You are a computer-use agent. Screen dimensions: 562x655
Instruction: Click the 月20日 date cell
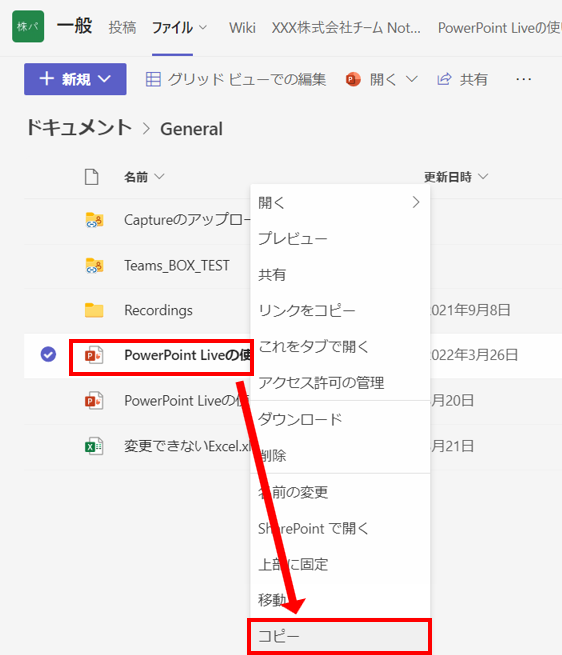[x=452, y=401]
